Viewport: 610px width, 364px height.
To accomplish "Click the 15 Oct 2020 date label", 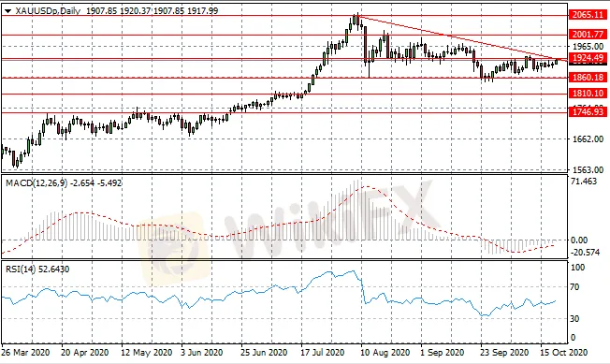I will [564, 353].
